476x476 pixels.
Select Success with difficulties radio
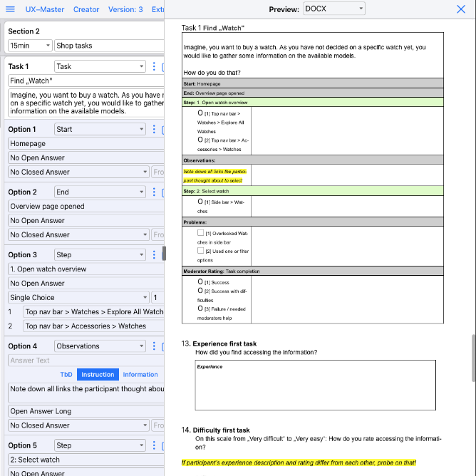200,291
